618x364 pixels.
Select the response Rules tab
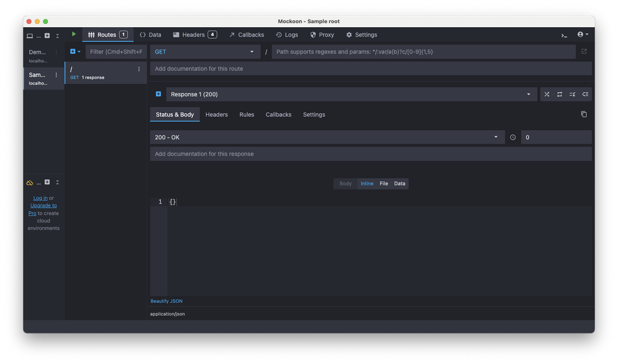pos(247,114)
